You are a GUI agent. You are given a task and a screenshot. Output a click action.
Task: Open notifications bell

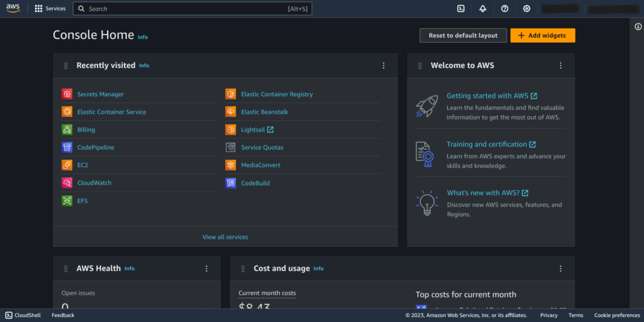483,9
